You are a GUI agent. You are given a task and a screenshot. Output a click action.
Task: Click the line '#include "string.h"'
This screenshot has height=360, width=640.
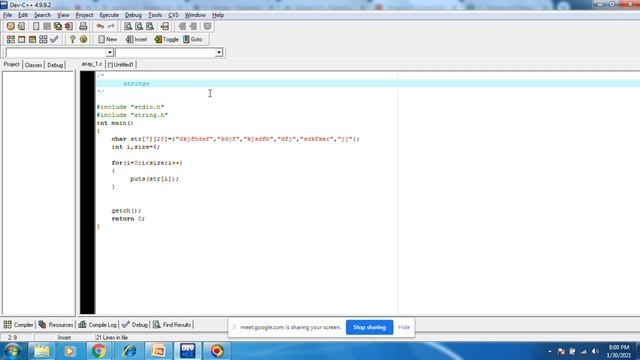coord(132,115)
